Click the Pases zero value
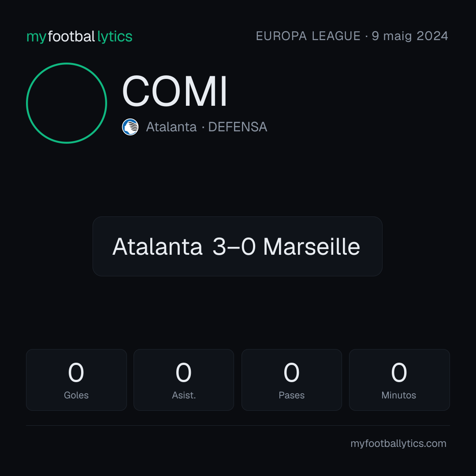 click(x=291, y=372)
